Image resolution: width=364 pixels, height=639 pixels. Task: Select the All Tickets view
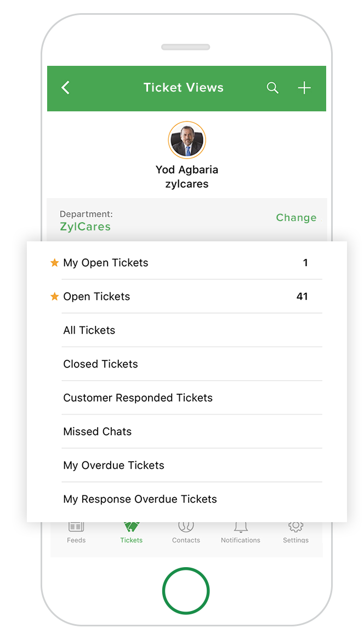click(x=89, y=330)
